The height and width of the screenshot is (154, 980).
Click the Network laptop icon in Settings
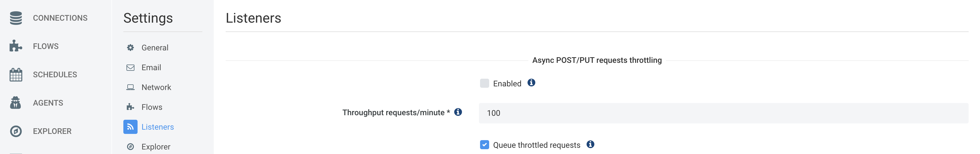(130, 87)
